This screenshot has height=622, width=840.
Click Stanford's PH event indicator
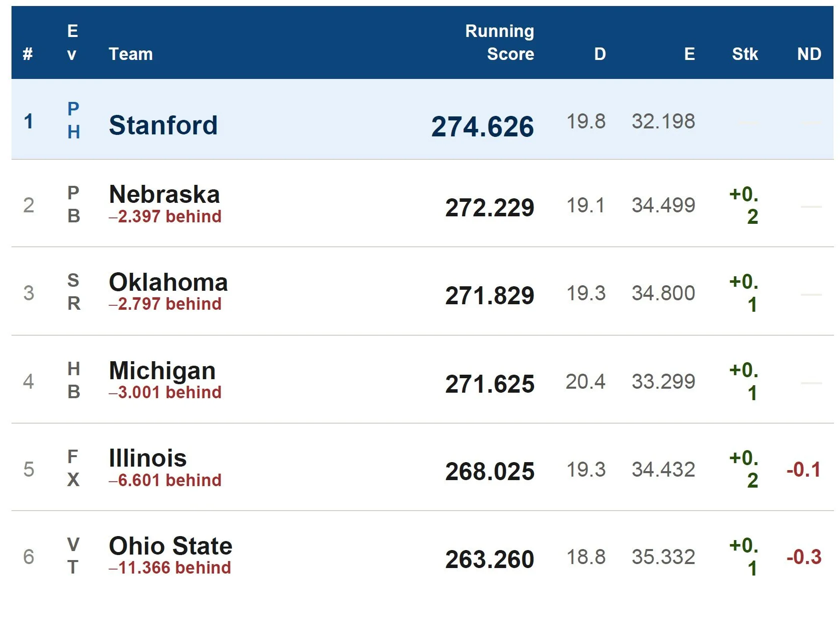click(73, 120)
